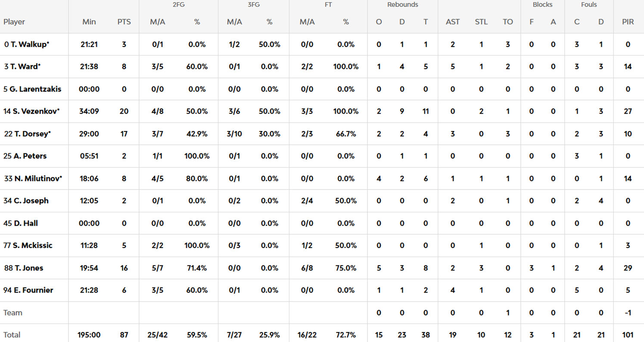This screenshot has width=644, height=342.
Task: Click the Blocks group header
Action: coord(542,5)
